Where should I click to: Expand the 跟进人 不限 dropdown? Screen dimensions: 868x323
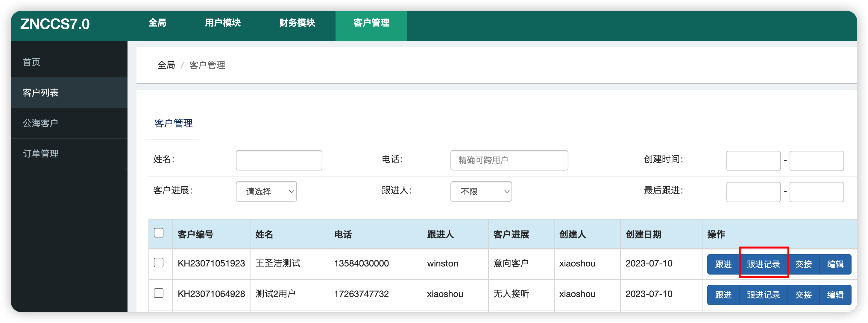tap(481, 191)
